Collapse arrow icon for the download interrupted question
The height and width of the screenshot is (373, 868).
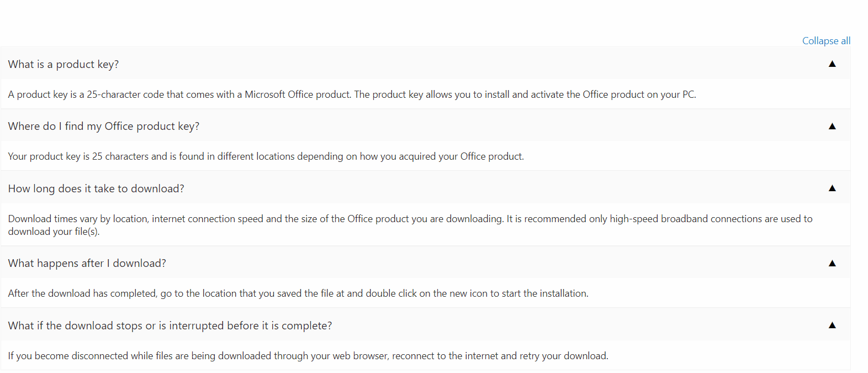pos(832,325)
